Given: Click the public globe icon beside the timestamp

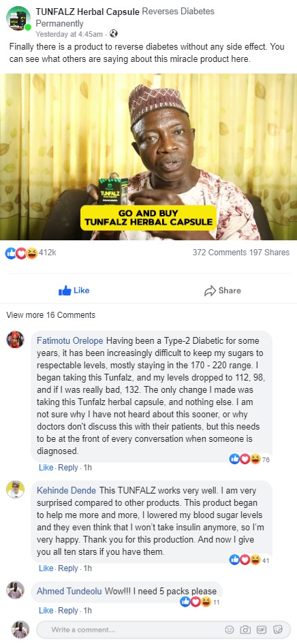Looking at the screenshot, I should pyautogui.click(x=114, y=33).
